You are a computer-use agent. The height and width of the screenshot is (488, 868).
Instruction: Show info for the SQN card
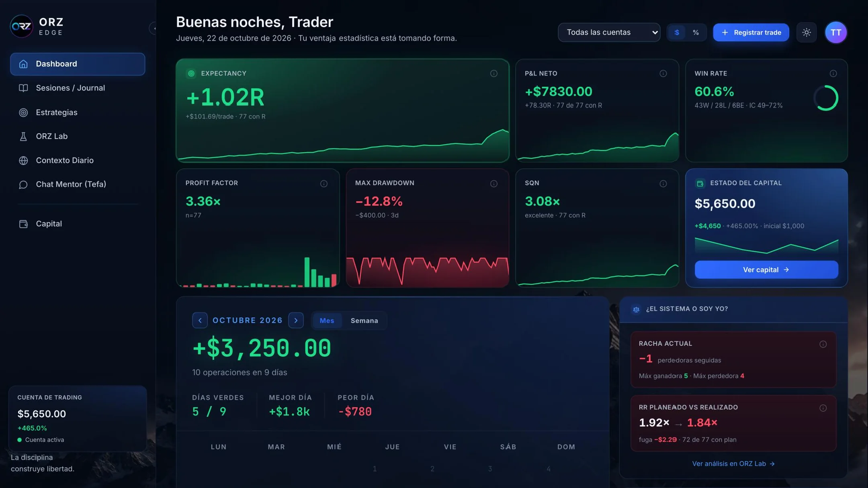tap(663, 184)
